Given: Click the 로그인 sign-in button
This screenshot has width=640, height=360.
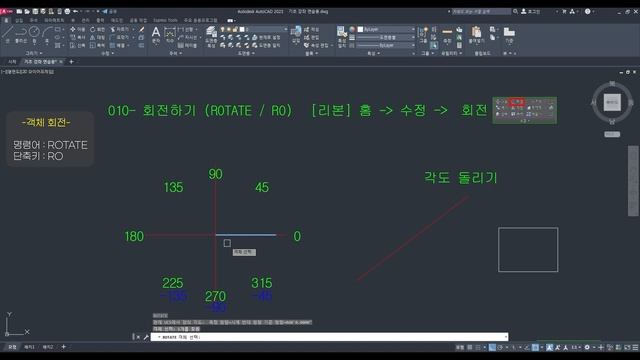Looking at the screenshot, I should click(531, 11).
